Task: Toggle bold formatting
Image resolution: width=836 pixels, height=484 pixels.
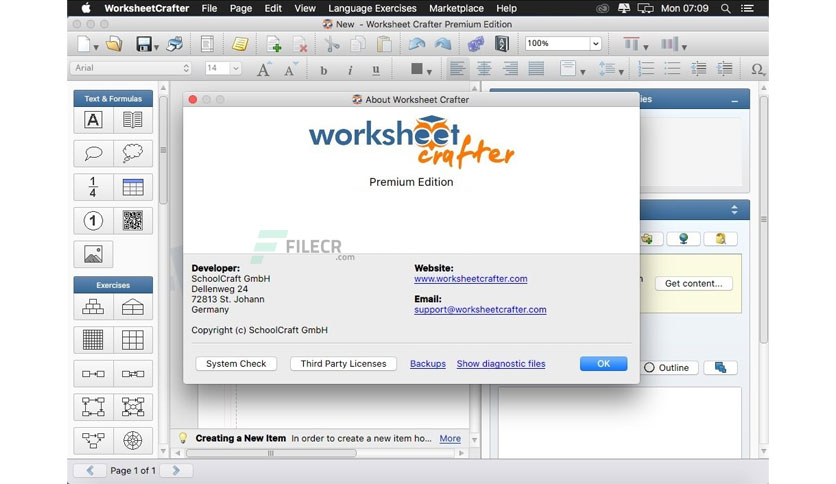Action: [324, 70]
